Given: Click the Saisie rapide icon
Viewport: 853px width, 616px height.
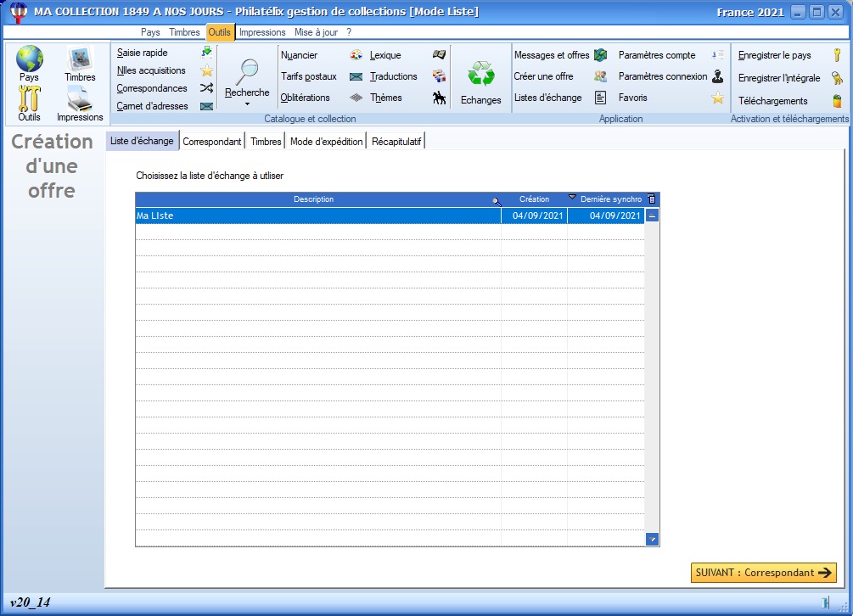Looking at the screenshot, I should pos(207,53).
